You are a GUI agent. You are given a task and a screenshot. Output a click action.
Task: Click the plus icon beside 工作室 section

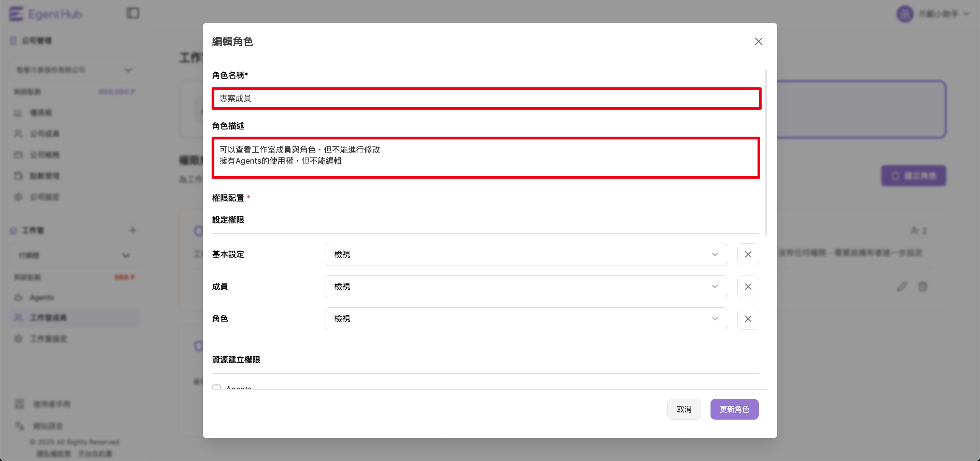click(x=132, y=230)
